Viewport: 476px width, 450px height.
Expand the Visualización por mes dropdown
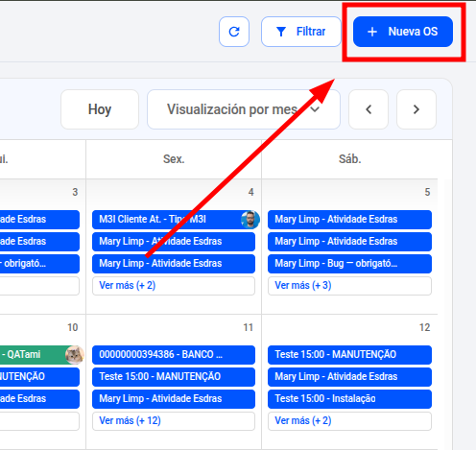[x=244, y=109]
